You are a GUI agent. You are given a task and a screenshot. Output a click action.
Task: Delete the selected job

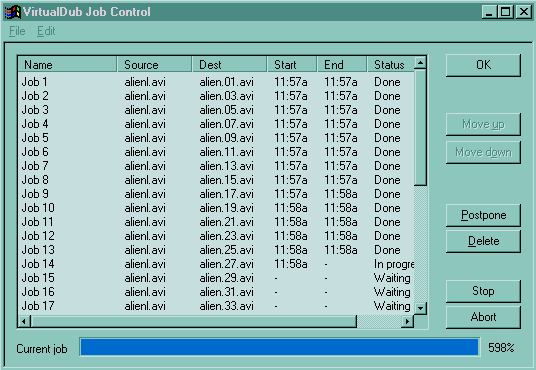click(x=483, y=241)
